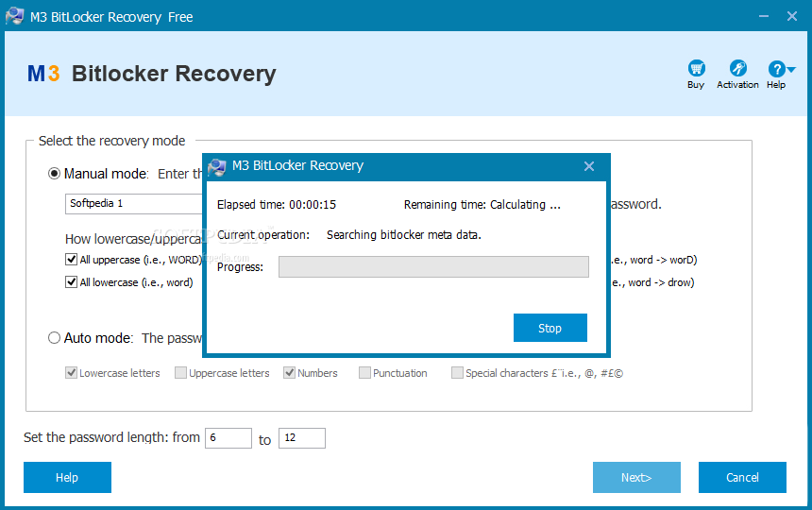The width and height of the screenshot is (812, 510).
Task: Toggle the Special characters checkbox
Action: [x=457, y=373]
